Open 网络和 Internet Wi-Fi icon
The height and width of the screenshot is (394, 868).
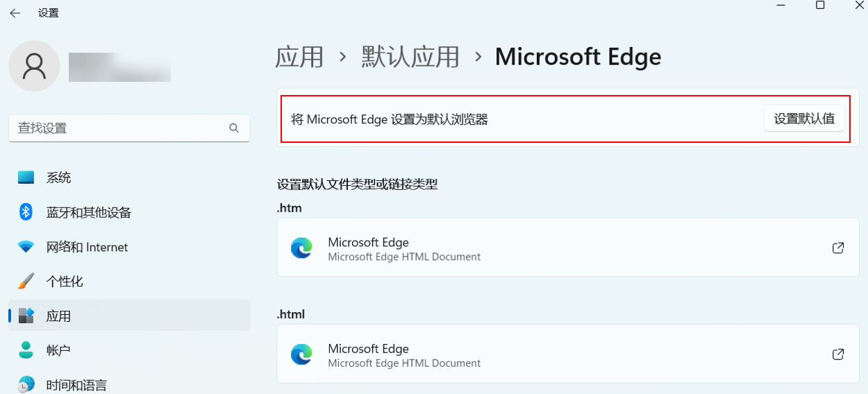point(26,247)
